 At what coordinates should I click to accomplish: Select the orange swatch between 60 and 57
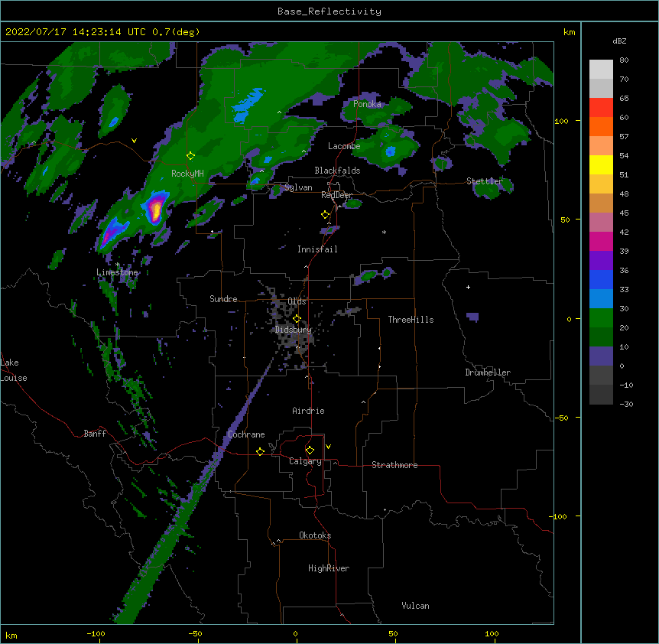pyautogui.click(x=601, y=126)
